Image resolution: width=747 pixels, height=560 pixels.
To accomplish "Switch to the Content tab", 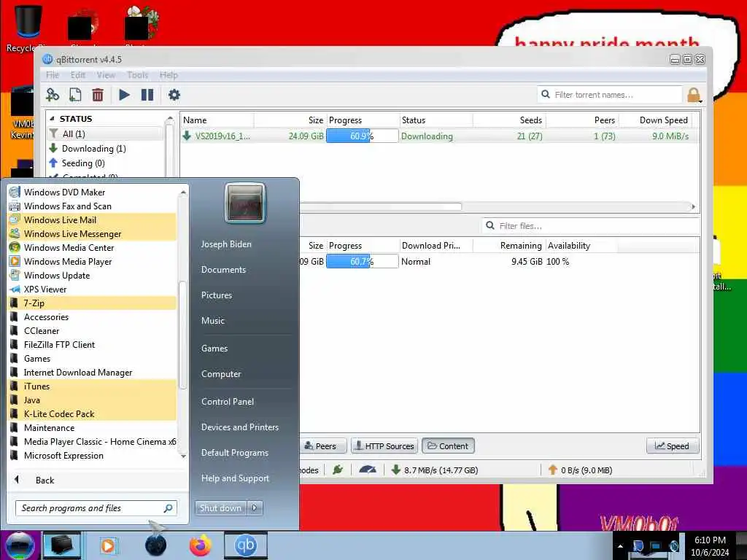I will coord(448,446).
